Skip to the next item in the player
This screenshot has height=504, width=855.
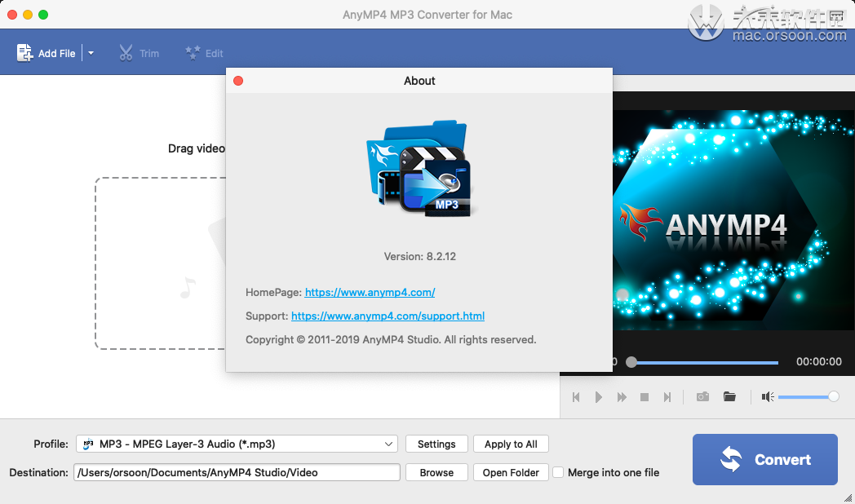[x=667, y=397]
